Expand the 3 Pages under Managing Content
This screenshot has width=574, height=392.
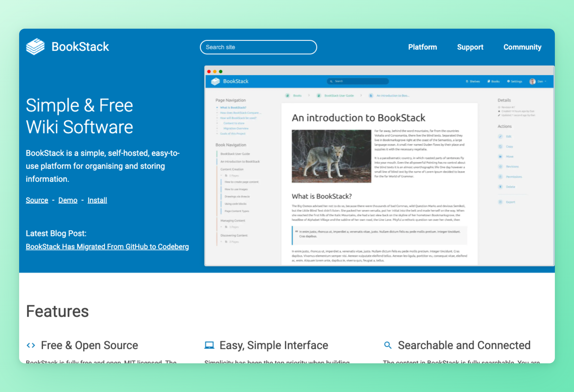221,227
